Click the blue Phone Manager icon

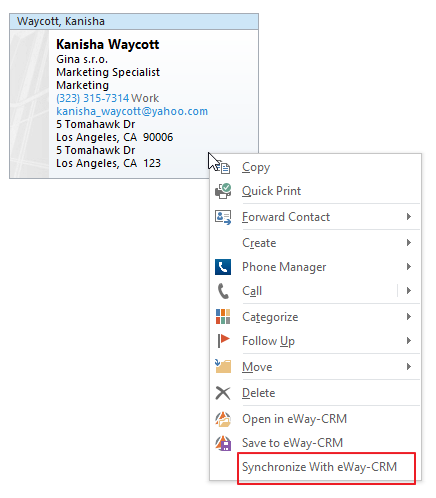tap(223, 267)
